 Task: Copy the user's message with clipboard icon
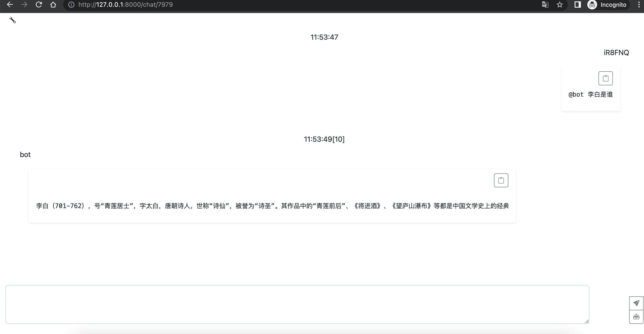pos(605,78)
